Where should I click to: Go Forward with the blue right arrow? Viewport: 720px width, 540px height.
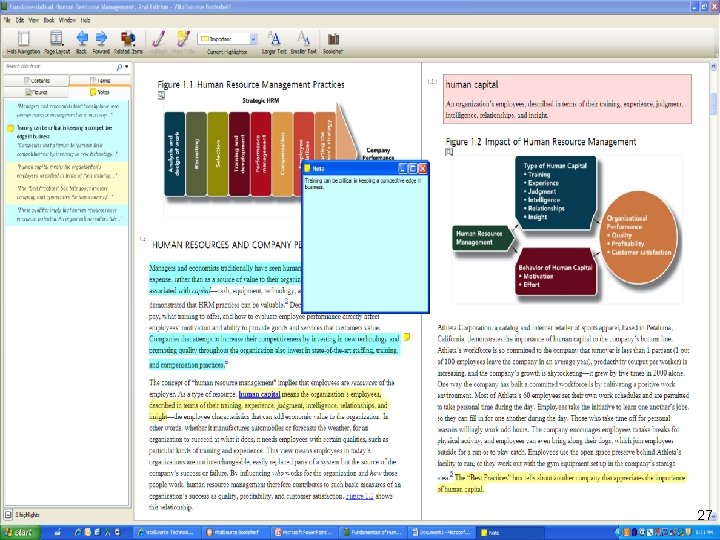pos(101,39)
